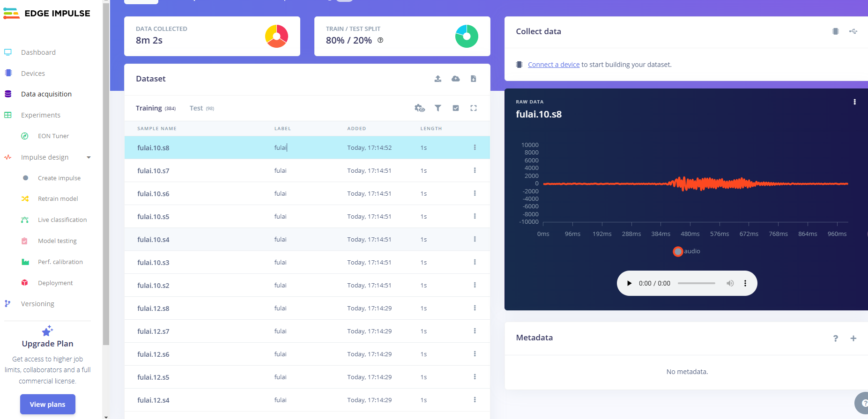Viewport: 868px width, 419px height.
Task: Click the export dataset file icon
Action: coord(473,79)
